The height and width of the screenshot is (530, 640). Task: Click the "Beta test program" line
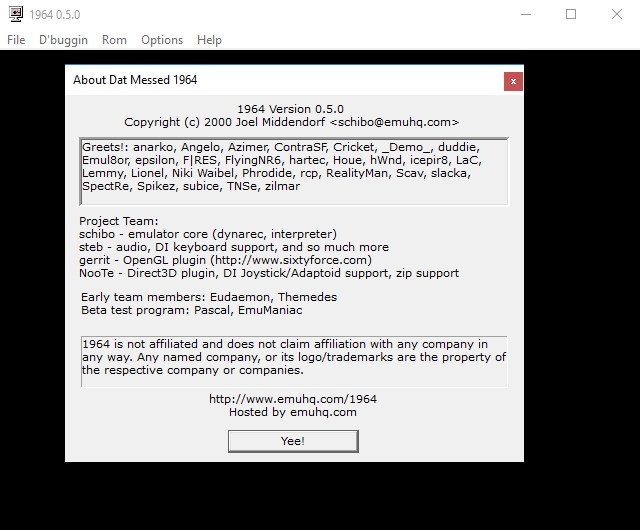click(x=191, y=310)
